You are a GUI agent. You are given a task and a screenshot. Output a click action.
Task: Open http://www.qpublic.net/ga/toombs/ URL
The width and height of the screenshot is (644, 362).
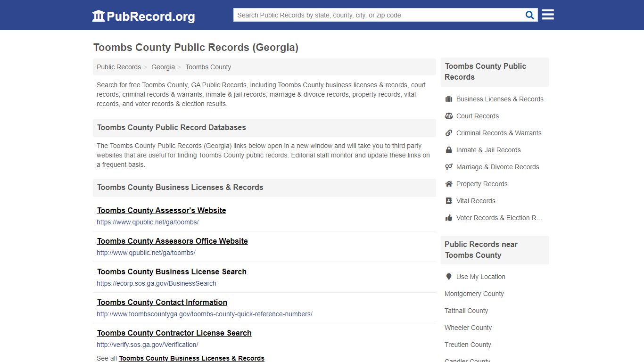tap(146, 253)
